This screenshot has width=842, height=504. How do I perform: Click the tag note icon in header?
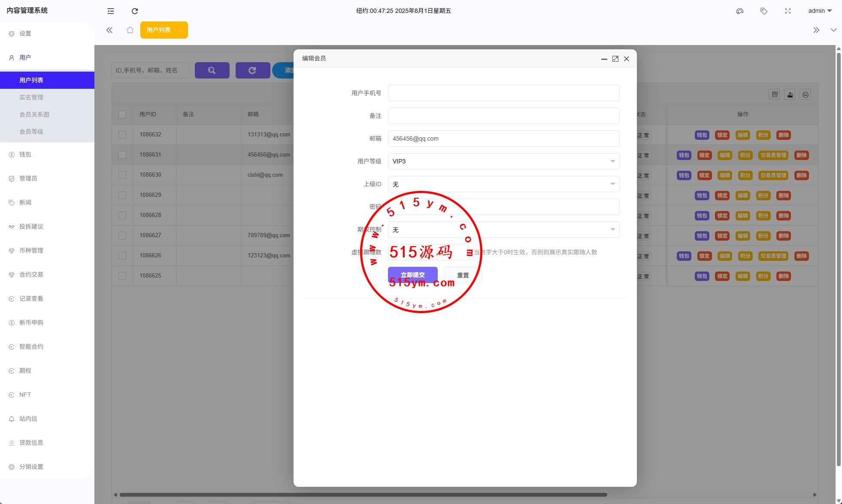coord(763,11)
